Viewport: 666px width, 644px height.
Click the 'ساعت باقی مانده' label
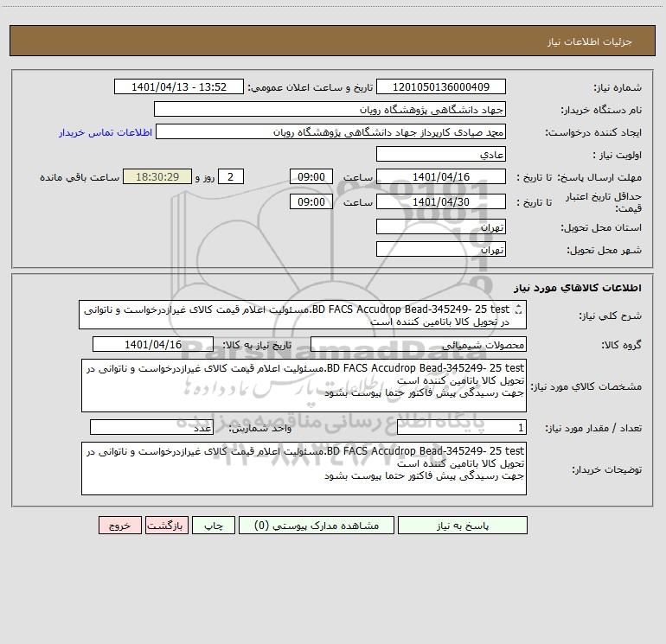pyautogui.click(x=80, y=177)
